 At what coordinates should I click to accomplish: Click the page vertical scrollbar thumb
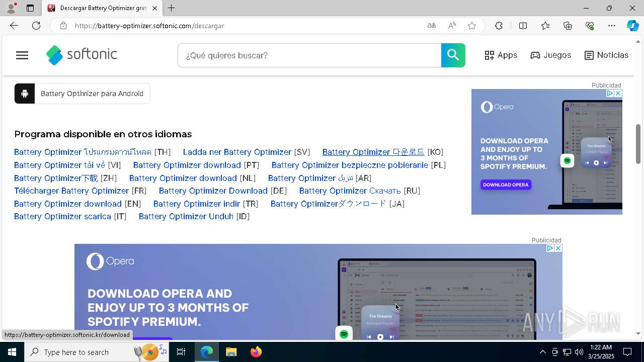(638, 144)
